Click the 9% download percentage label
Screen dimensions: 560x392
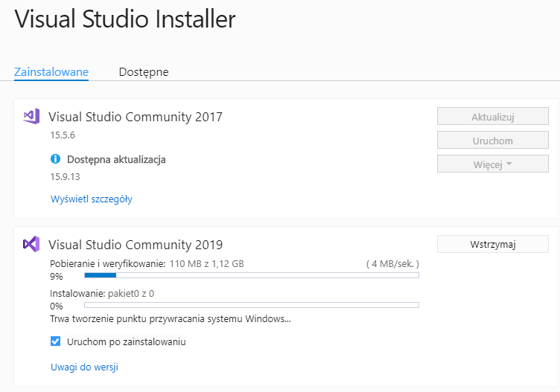point(57,277)
